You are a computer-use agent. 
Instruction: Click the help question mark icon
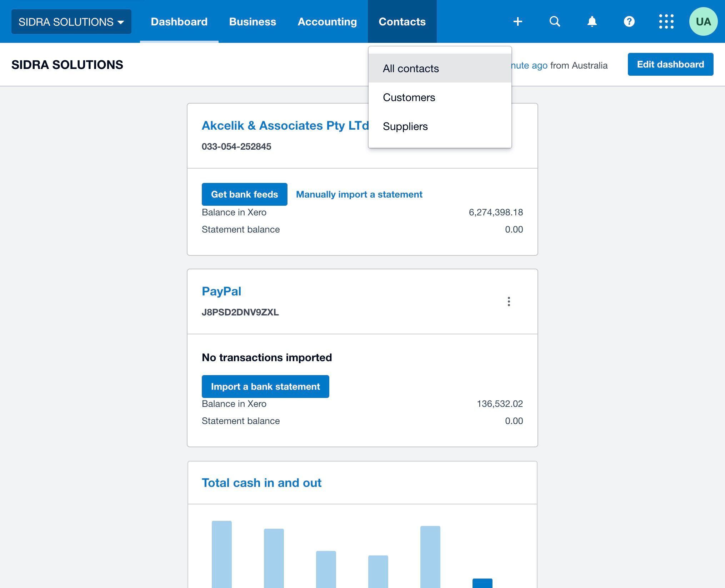pos(629,21)
